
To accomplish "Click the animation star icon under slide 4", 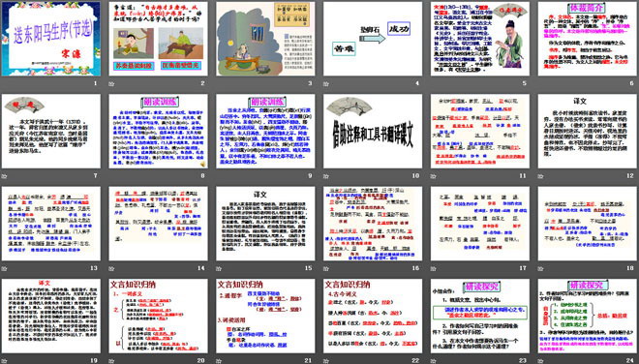I will (x=326, y=83).
